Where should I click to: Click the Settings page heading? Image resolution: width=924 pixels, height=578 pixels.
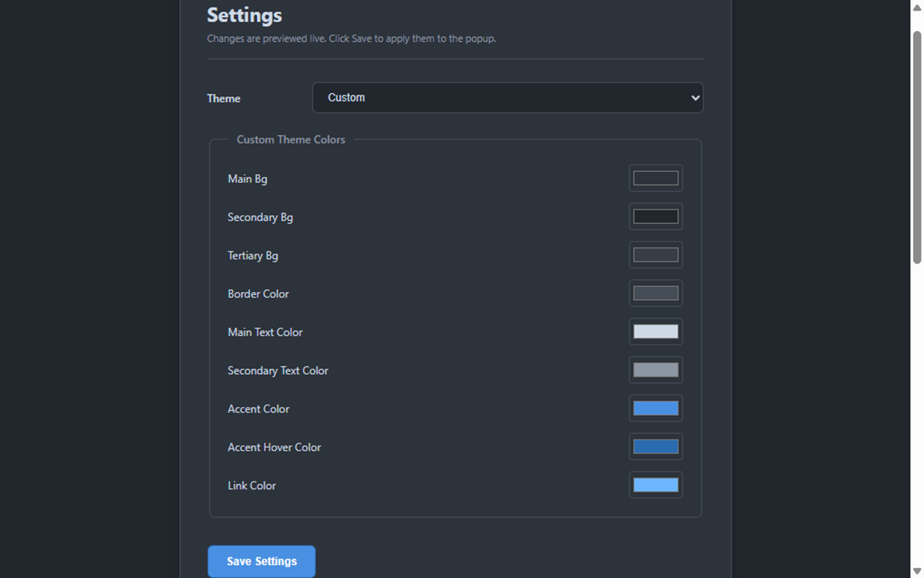tap(244, 14)
